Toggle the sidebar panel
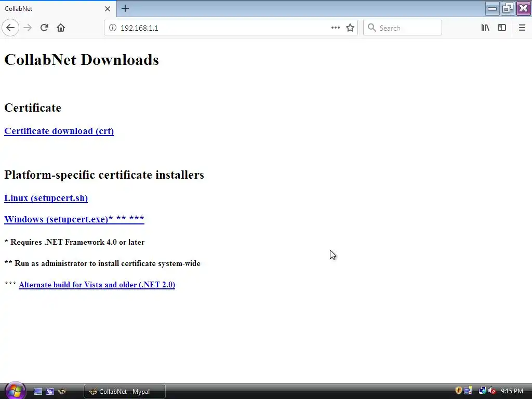Screen dimensions: 532x399 (x=502, y=28)
